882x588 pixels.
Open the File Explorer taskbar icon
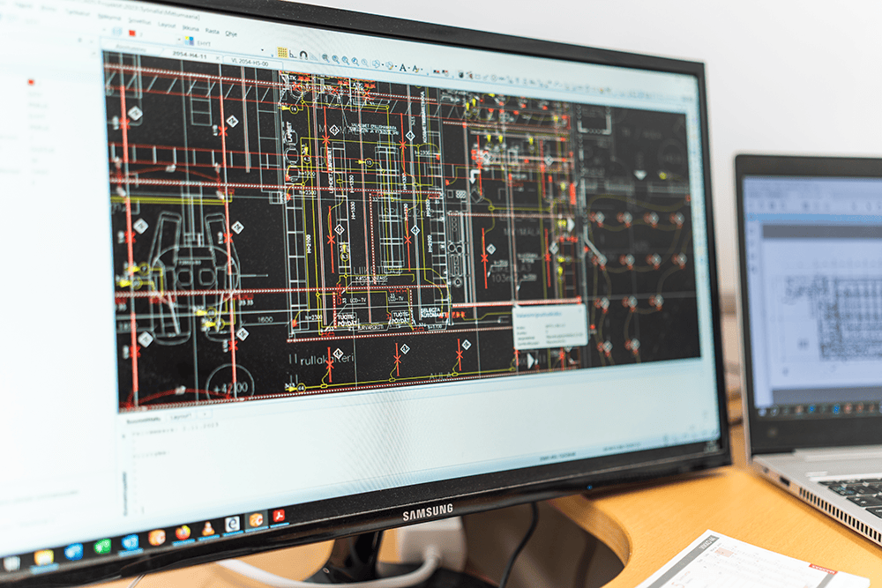pyautogui.click(x=43, y=556)
